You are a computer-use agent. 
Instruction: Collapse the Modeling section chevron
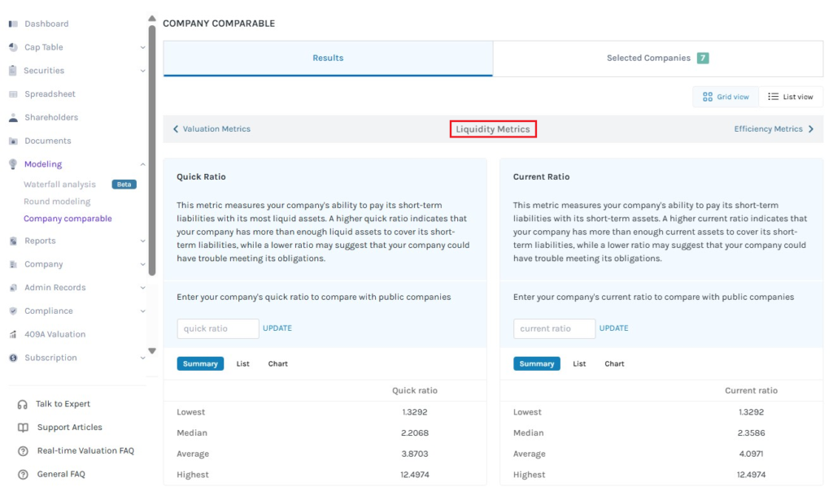142,165
